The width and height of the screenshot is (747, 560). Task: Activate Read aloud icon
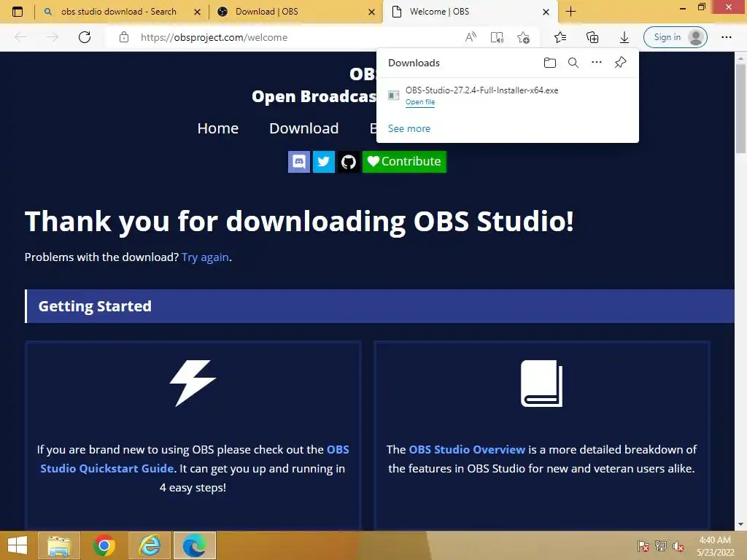click(471, 37)
